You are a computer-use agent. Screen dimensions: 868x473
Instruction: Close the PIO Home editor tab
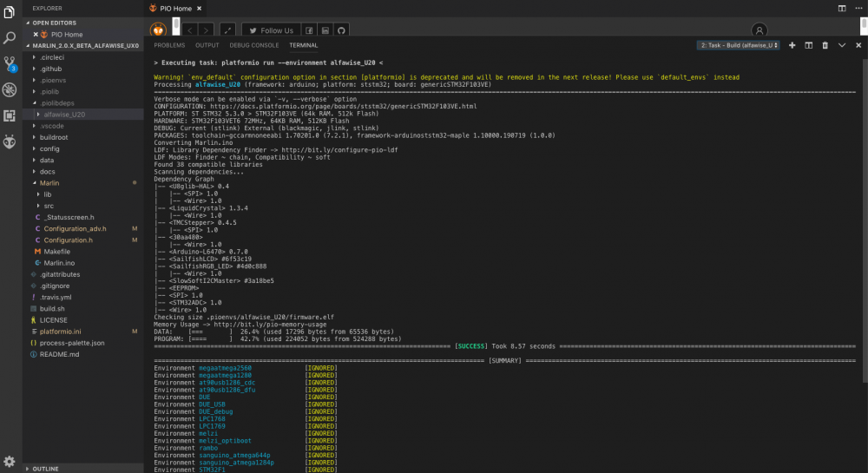click(200, 8)
